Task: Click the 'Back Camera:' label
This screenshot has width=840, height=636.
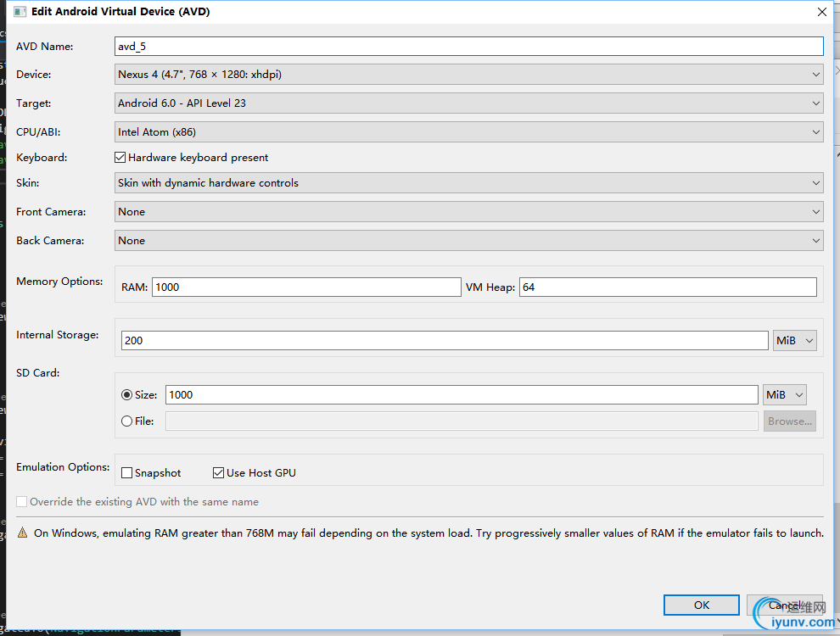Action: tap(50, 240)
